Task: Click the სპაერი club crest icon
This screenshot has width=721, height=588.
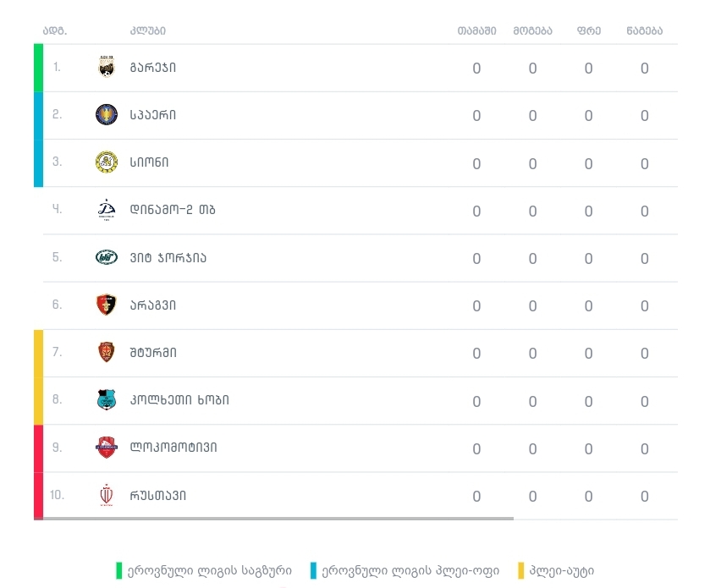Action: (107, 115)
